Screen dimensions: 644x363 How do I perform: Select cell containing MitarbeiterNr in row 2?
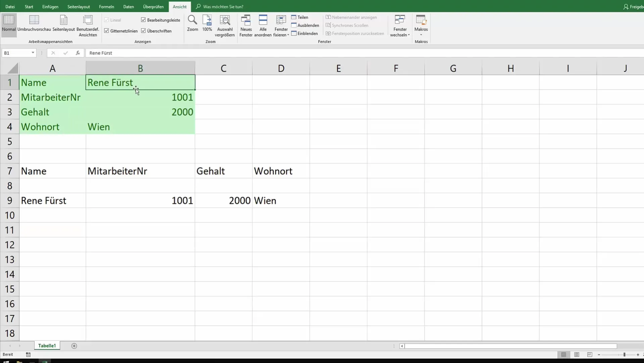coord(53,97)
